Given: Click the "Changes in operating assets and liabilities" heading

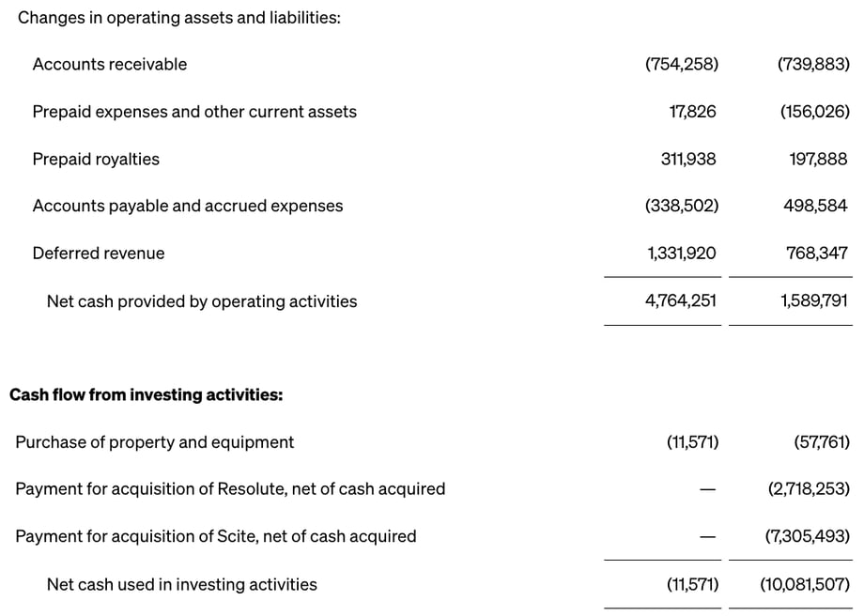Looking at the screenshot, I should [x=179, y=17].
